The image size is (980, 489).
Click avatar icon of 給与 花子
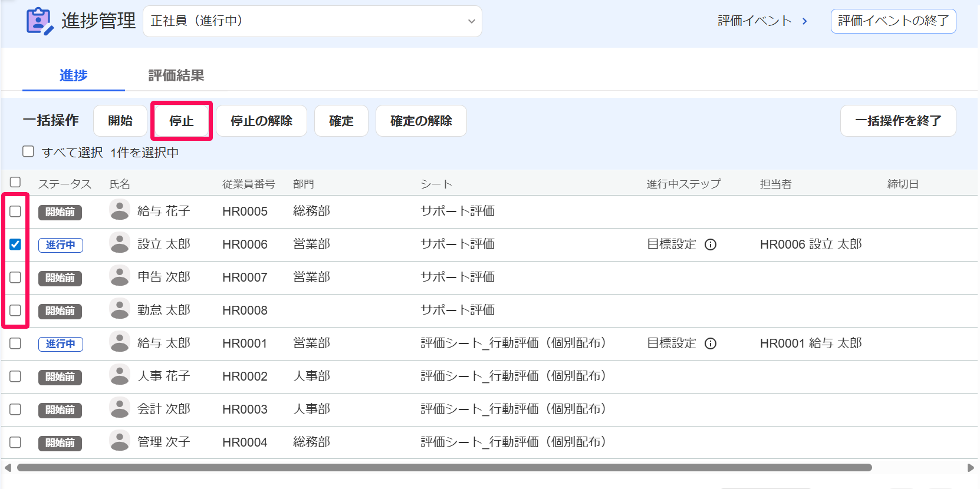tap(120, 210)
